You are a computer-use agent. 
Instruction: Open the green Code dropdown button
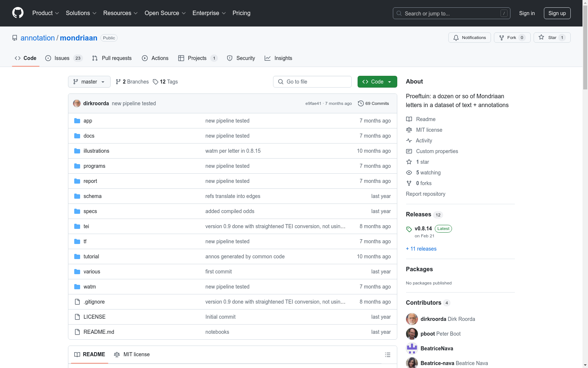point(377,82)
